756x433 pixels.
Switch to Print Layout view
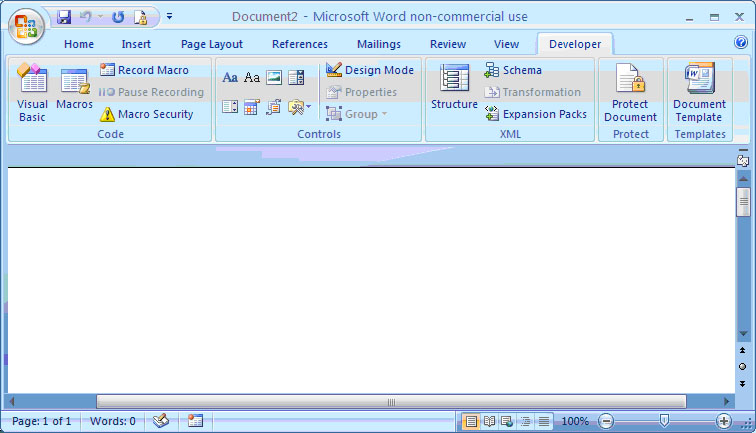471,421
